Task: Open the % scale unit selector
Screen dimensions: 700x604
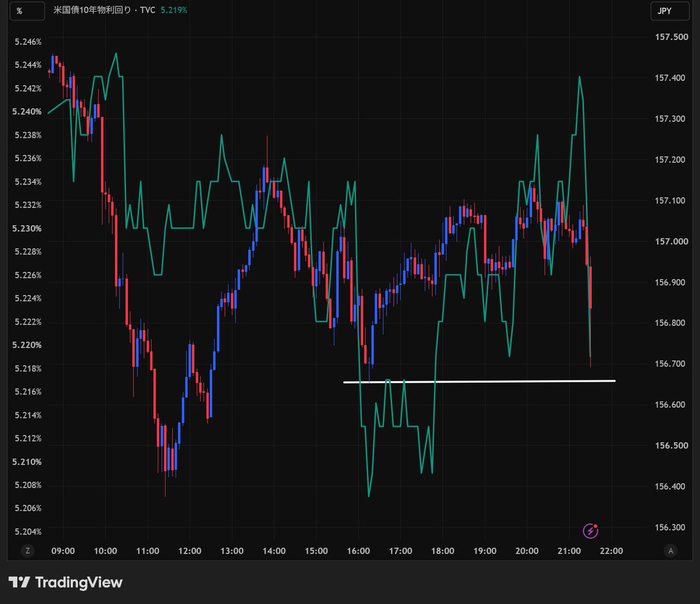Action: click(29, 11)
